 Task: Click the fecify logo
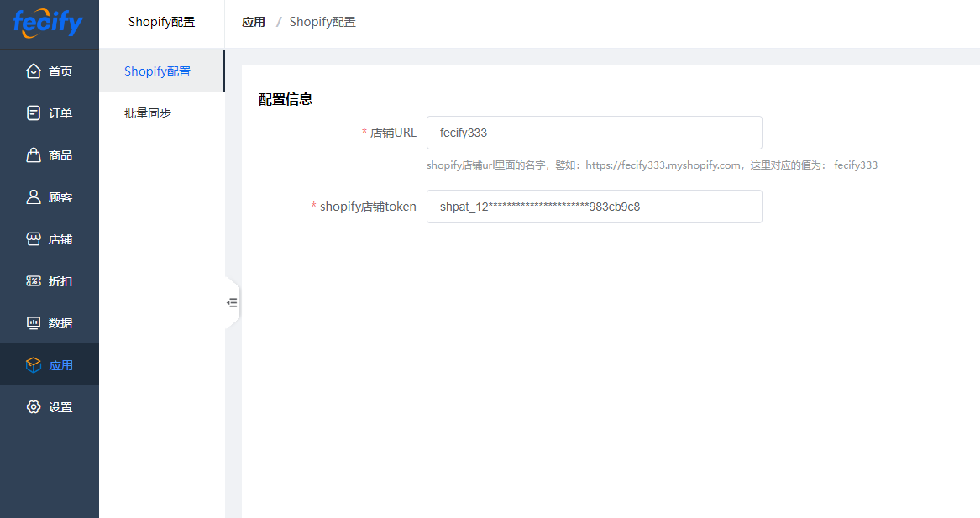48,24
